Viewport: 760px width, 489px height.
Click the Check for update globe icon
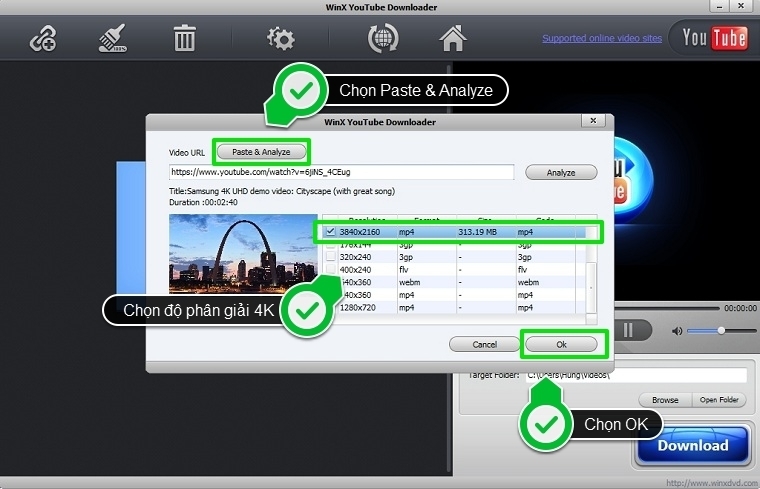[384, 39]
